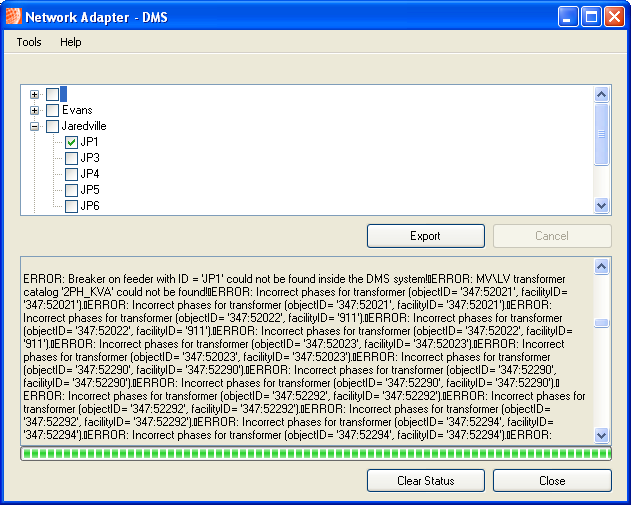The image size is (631, 505).
Task: Check the Evans checkbox
Action: coord(52,110)
